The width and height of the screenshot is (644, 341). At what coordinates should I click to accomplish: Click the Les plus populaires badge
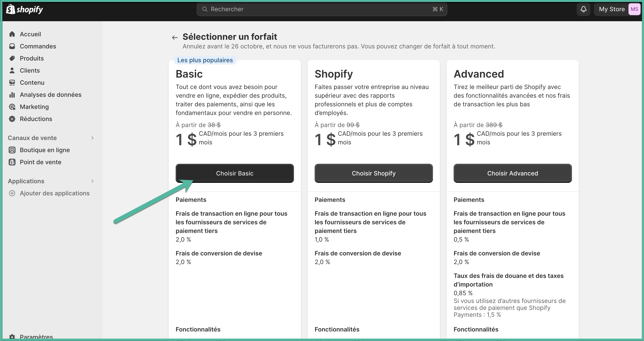pyautogui.click(x=205, y=60)
